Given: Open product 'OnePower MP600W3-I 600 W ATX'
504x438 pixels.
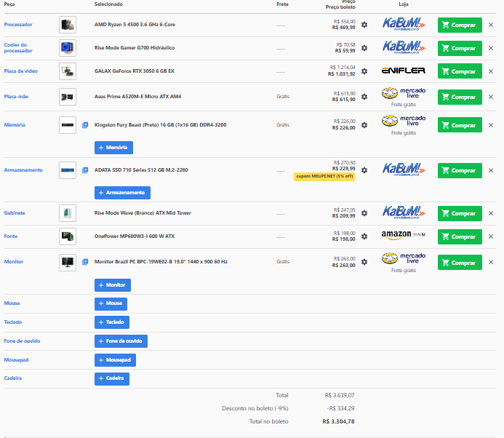Looking at the screenshot, I should pyautogui.click(x=135, y=236).
